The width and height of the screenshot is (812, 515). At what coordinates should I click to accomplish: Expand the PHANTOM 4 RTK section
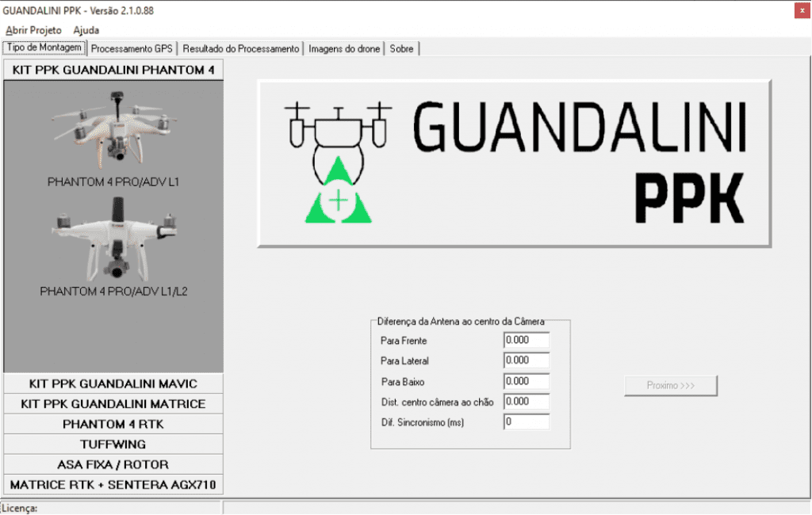point(113,424)
